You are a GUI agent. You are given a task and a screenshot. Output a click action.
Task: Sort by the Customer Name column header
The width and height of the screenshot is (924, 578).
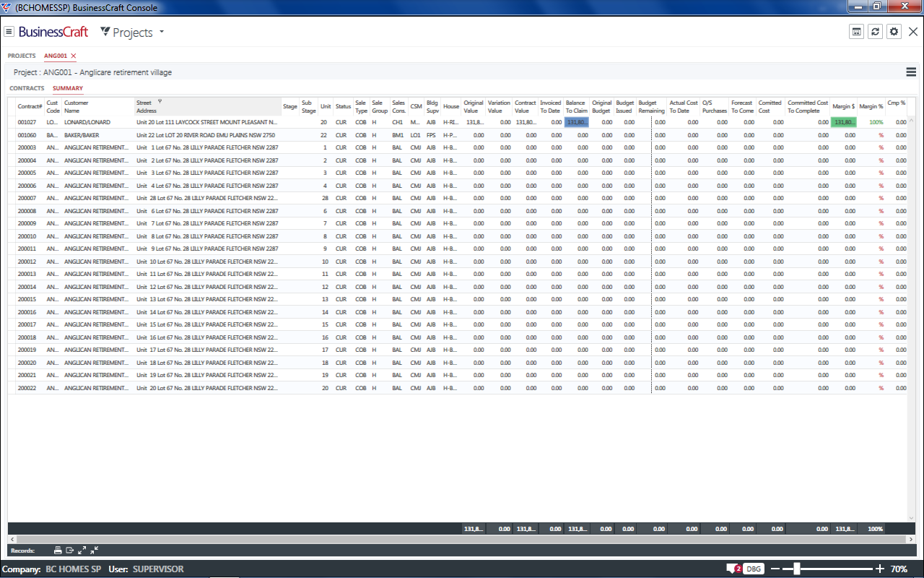(98, 106)
